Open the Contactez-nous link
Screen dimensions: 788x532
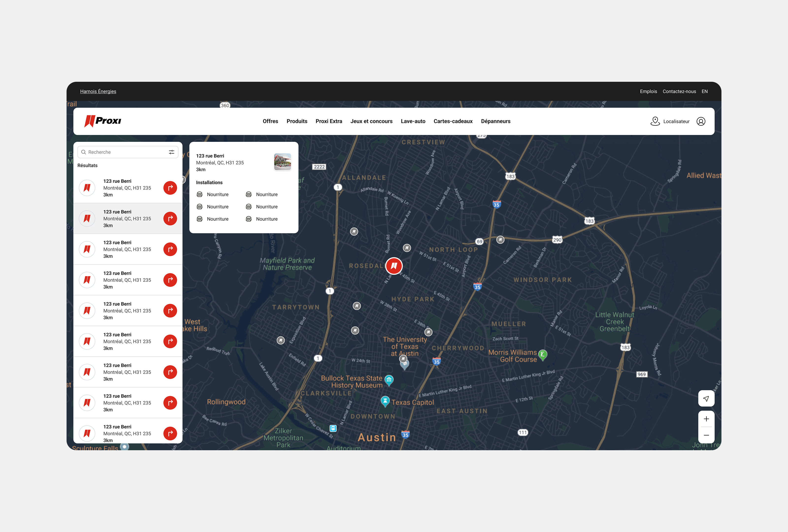(x=679, y=92)
